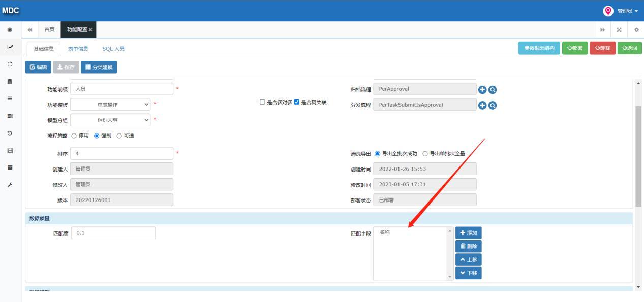Screen dimensions: 644x302
Task: Click the 分类建模 button
Action: point(99,67)
